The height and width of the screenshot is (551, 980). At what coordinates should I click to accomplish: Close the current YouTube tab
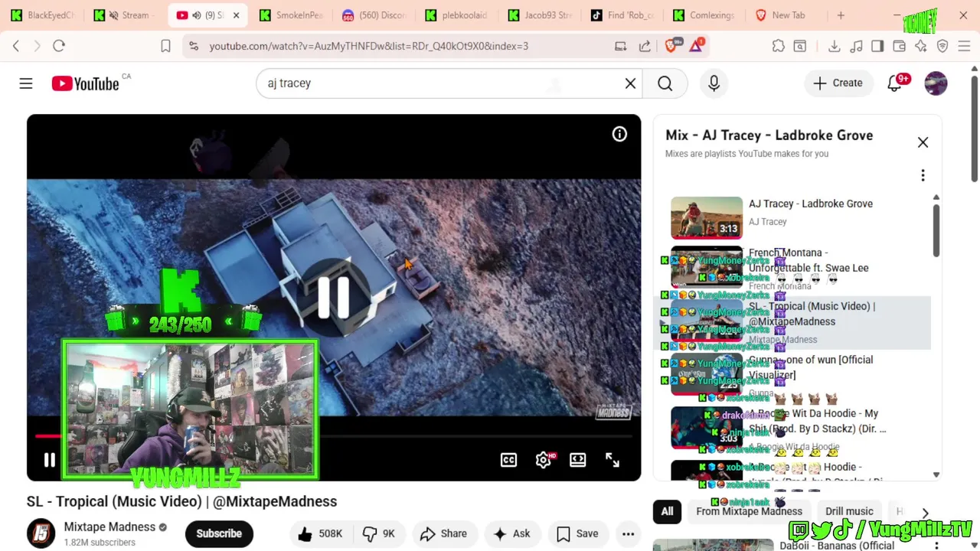tap(236, 15)
